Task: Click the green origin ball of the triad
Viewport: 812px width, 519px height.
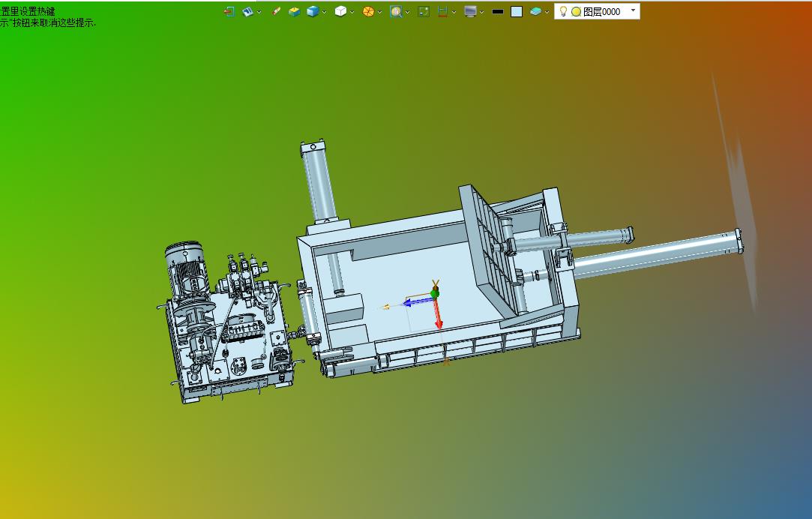Action: click(x=434, y=294)
